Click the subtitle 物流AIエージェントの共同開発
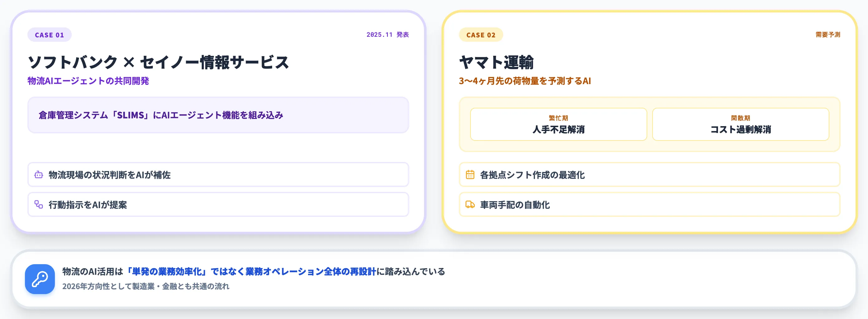The image size is (868, 319). 88,81
